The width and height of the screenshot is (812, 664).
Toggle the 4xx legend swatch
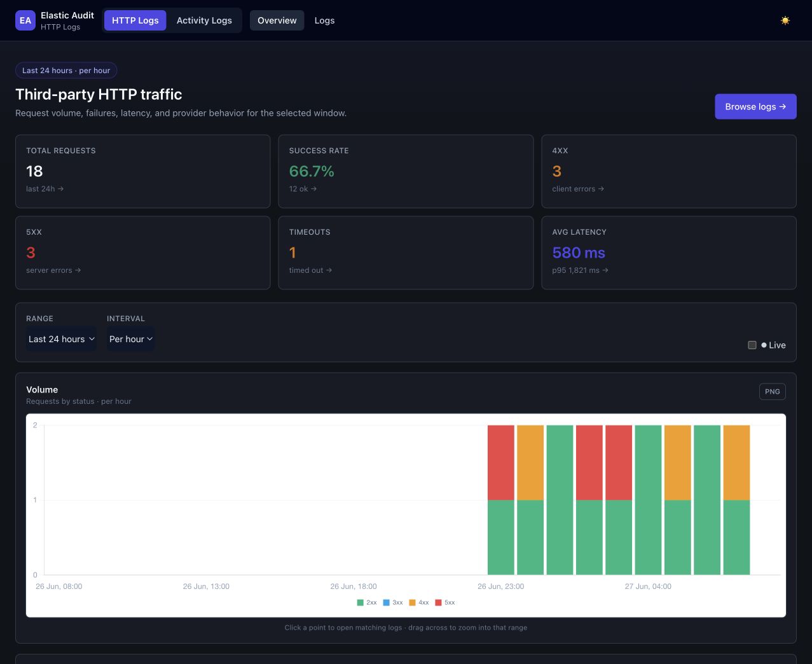[x=412, y=602]
